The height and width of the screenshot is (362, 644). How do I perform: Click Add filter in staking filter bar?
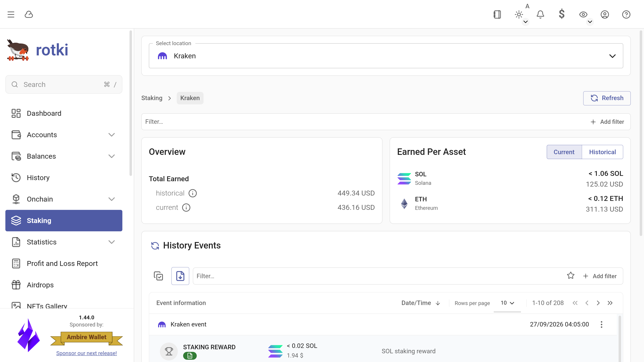pyautogui.click(x=607, y=122)
